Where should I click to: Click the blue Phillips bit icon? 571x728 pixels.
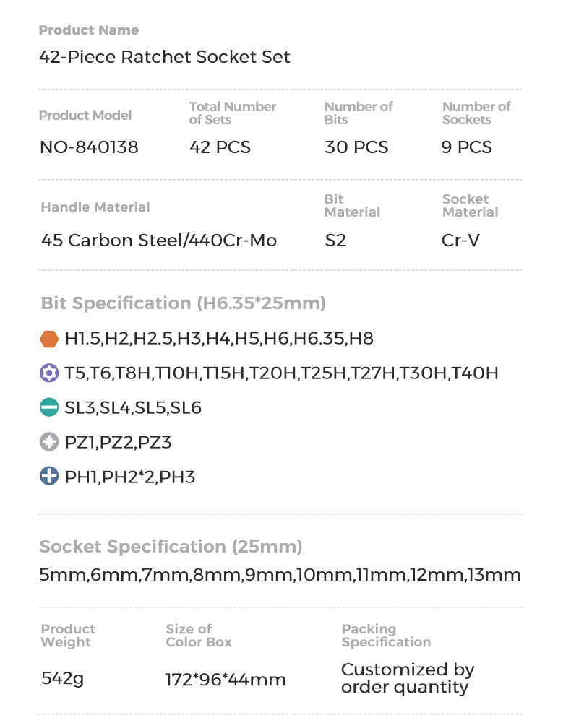pos(49,477)
